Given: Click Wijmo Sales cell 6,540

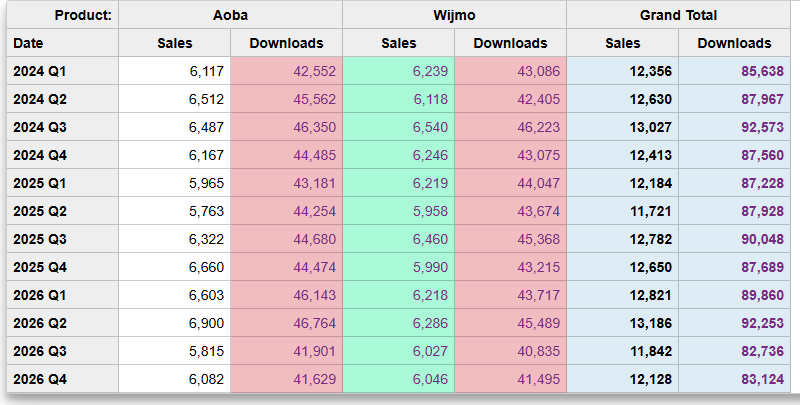Looking at the screenshot, I should [398, 127].
